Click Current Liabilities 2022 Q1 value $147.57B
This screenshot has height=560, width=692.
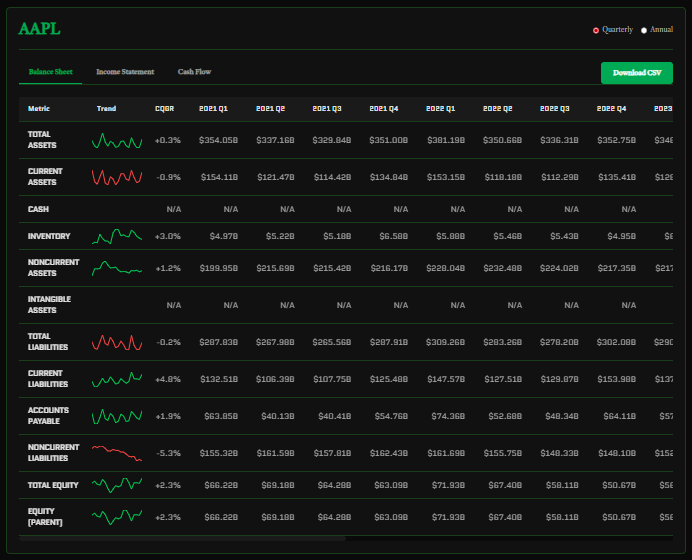pos(446,380)
